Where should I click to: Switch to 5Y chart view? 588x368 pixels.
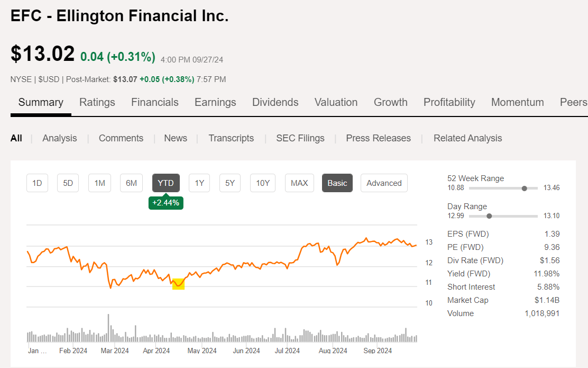click(x=230, y=183)
